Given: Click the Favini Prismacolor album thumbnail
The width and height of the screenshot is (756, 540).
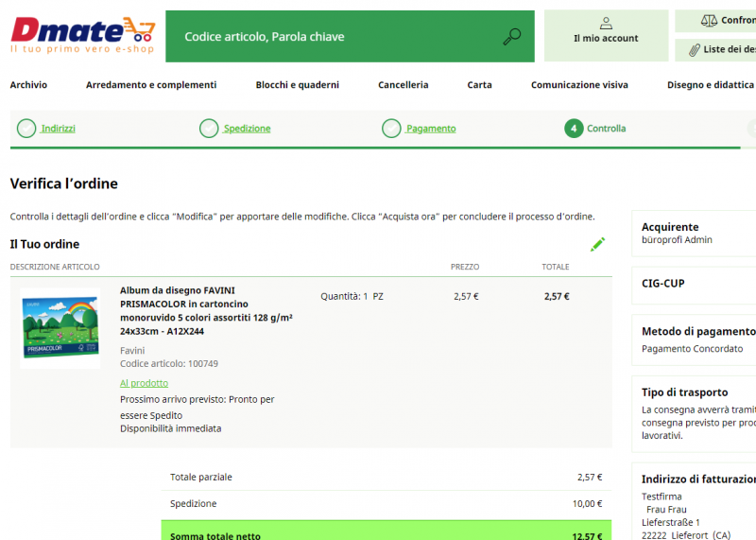Looking at the screenshot, I should 60,328.
